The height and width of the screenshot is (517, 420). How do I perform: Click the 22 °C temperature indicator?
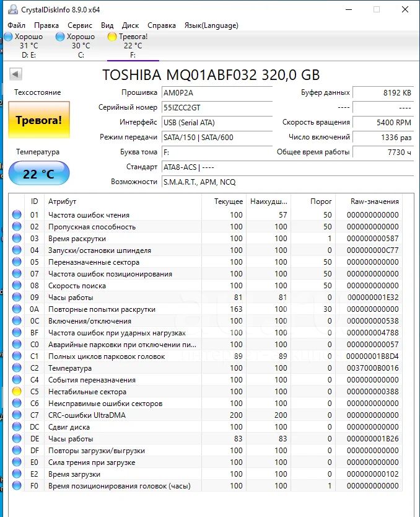[x=39, y=174]
